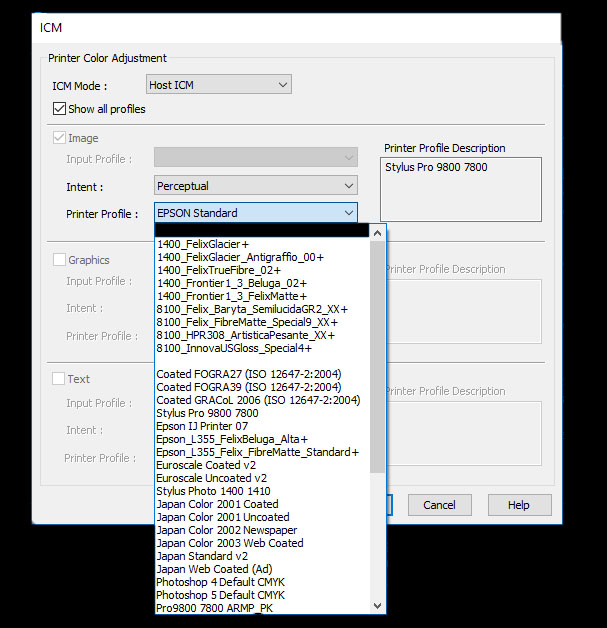
Task: Select Stylus Pro 9800 7800 in list
Action: pos(262,413)
